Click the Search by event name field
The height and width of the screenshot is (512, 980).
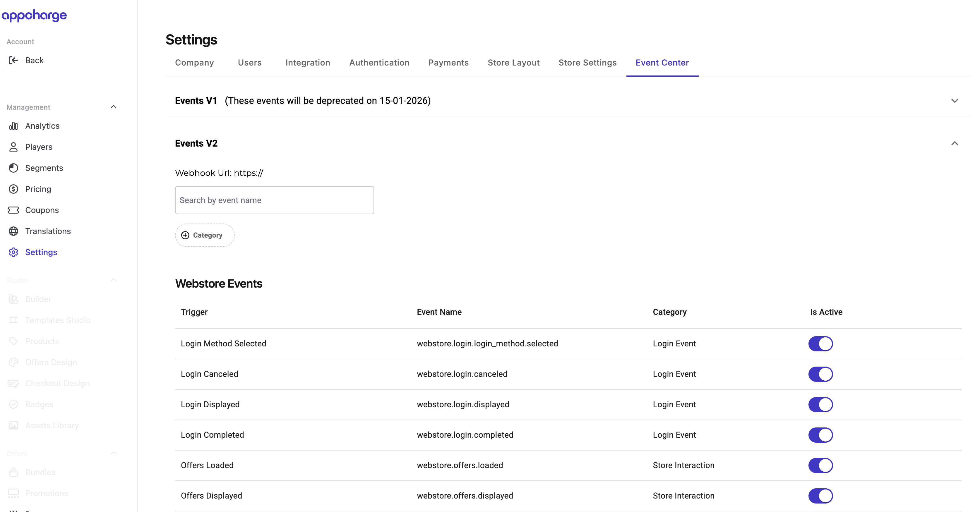pos(274,200)
